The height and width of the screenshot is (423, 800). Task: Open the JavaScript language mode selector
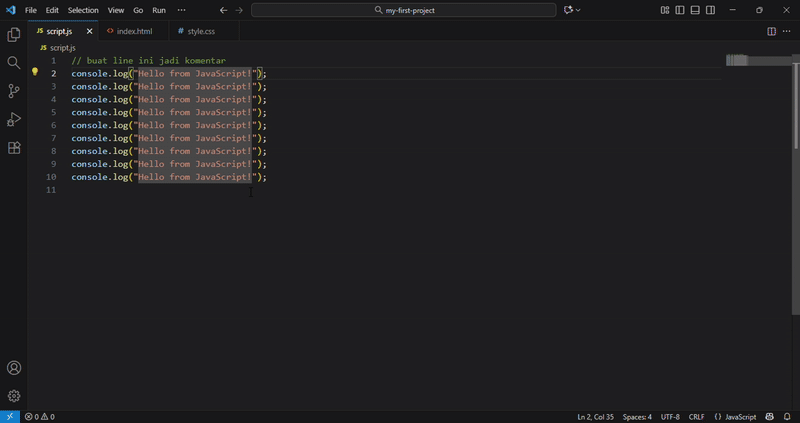pos(735,416)
